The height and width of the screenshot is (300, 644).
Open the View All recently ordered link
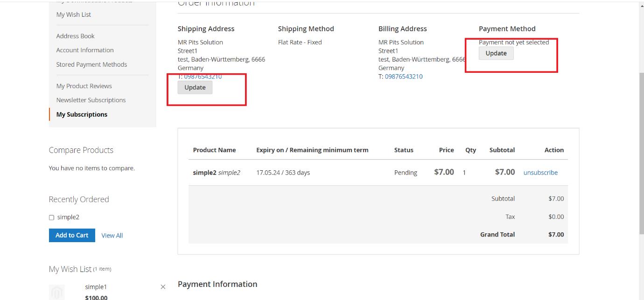click(112, 236)
